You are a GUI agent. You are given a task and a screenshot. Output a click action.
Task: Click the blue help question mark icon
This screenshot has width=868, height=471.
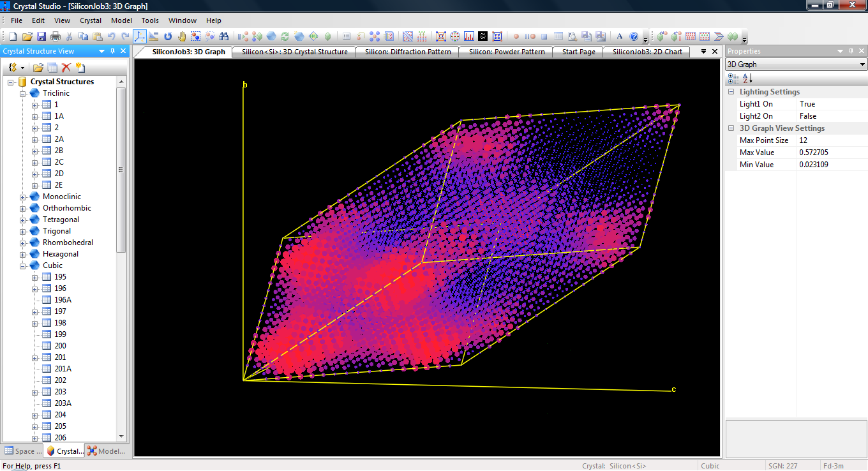coord(634,36)
